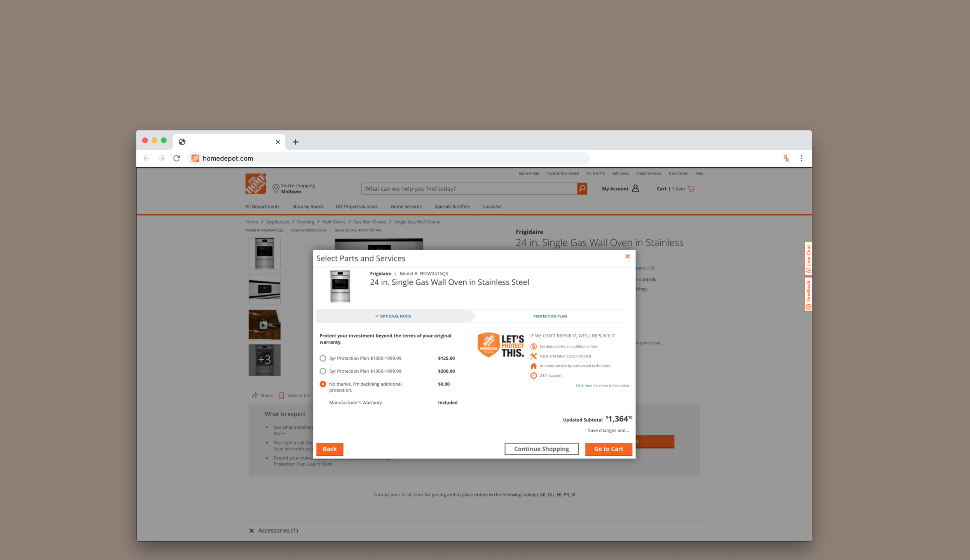Image resolution: width=970 pixels, height=560 pixels.
Task: Open a new browser tab
Action: tap(296, 142)
